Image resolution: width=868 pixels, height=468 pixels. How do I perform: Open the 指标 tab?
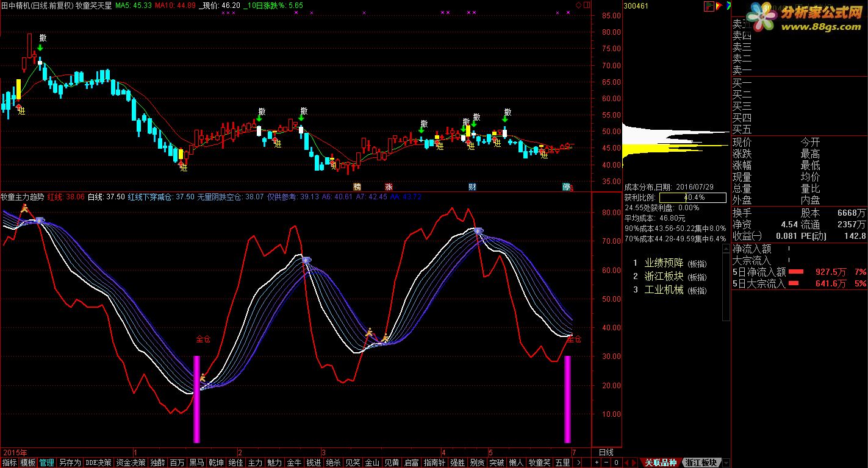[9, 463]
